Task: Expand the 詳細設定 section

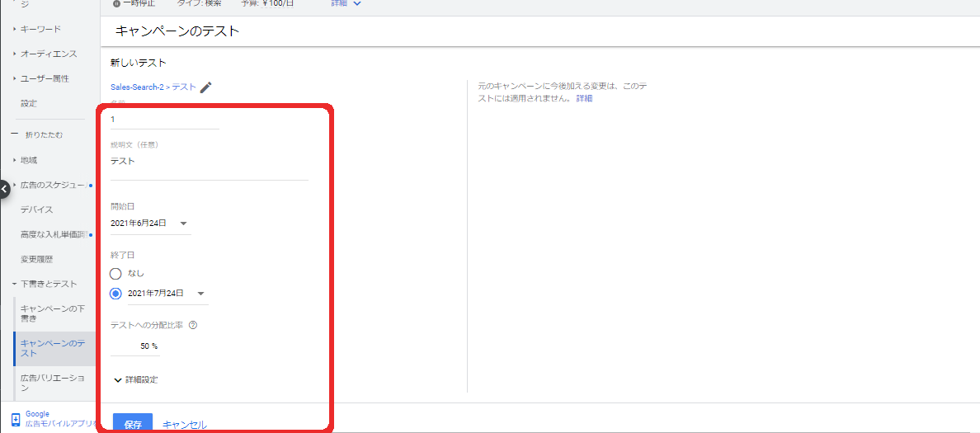Action: (135, 379)
